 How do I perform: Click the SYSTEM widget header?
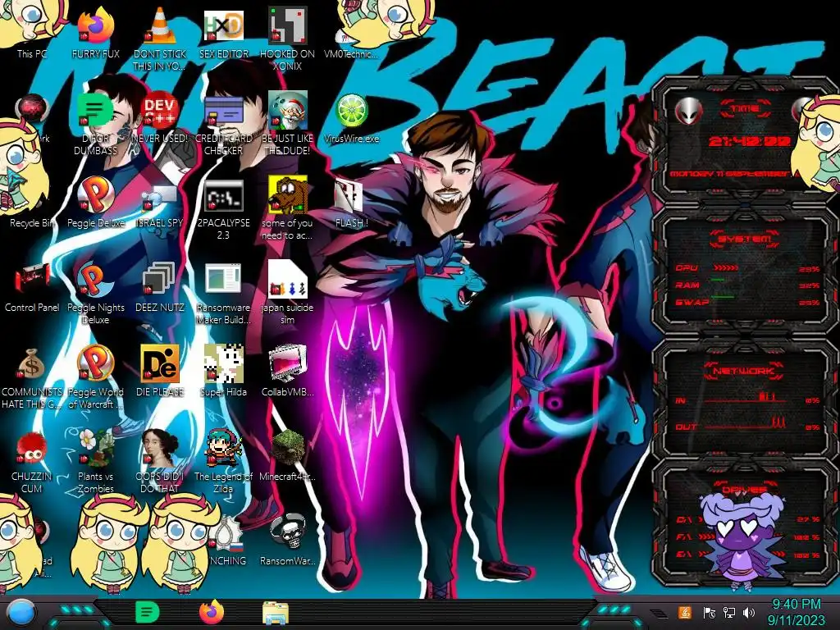pyautogui.click(x=745, y=239)
